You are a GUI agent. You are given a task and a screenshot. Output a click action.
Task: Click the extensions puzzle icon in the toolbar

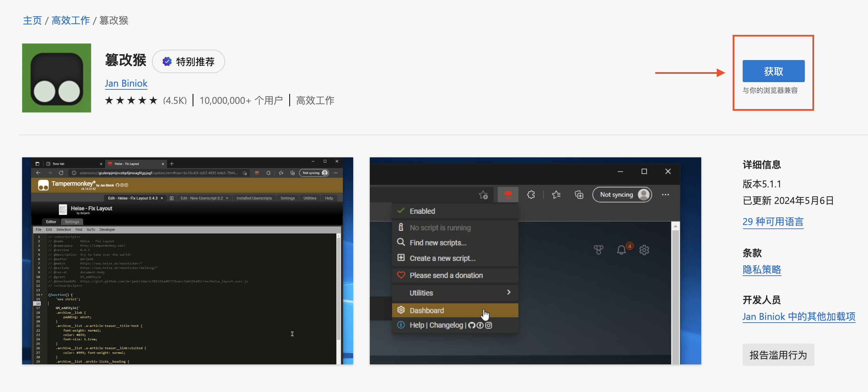pyautogui.click(x=531, y=194)
